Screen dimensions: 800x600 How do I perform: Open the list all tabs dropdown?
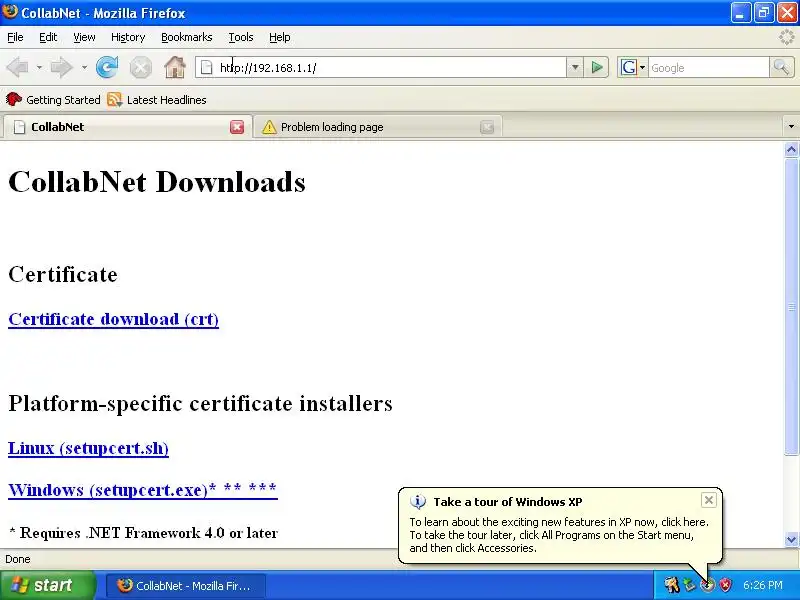[791, 127]
